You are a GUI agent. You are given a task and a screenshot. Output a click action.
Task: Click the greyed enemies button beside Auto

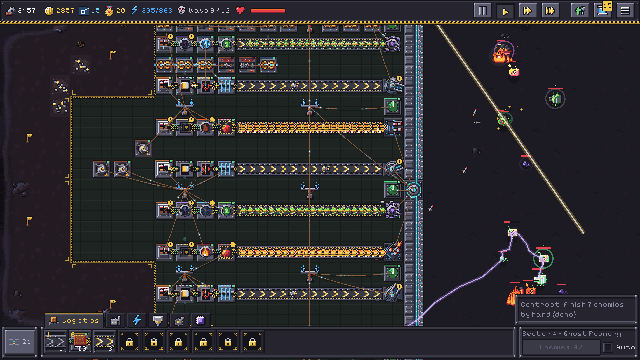click(561, 347)
